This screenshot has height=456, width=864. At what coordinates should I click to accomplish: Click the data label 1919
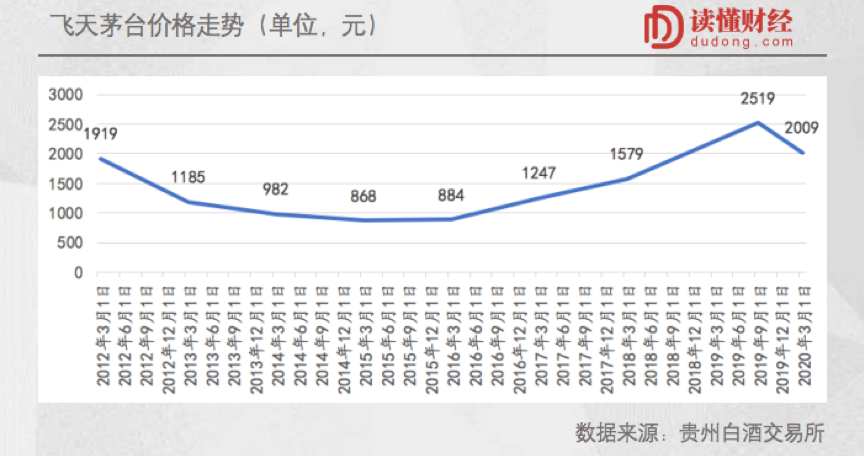click(x=100, y=134)
